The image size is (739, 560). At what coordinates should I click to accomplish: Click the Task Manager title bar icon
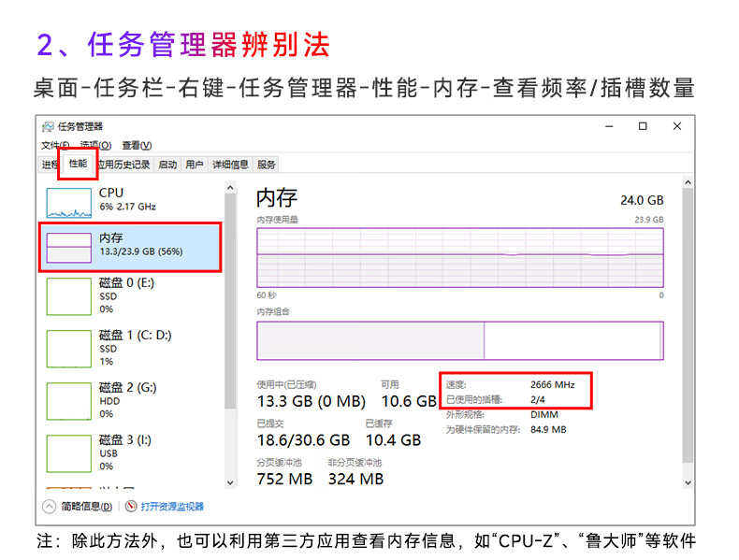49,126
